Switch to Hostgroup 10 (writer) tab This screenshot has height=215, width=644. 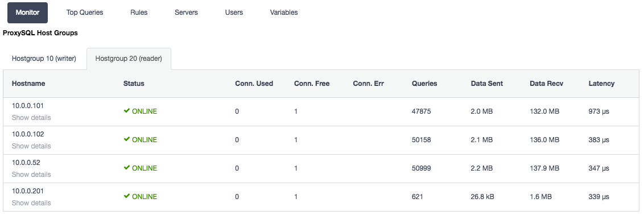tap(44, 59)
